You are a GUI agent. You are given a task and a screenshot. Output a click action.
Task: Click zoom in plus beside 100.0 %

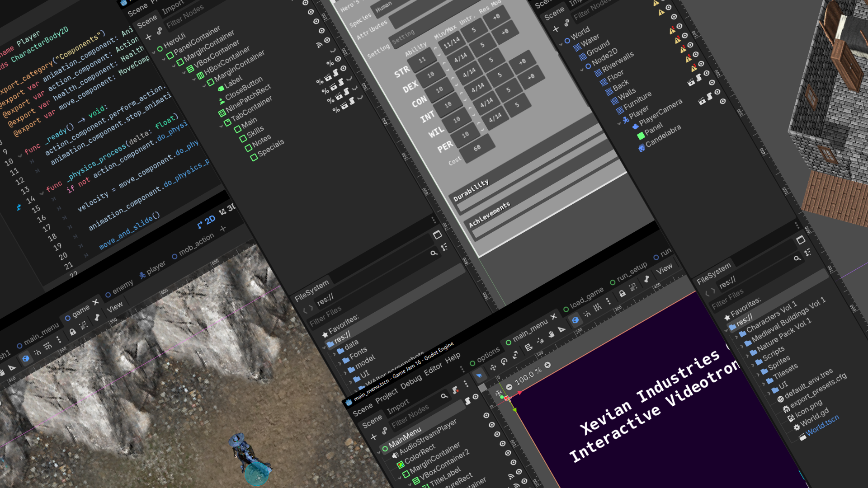548,365
